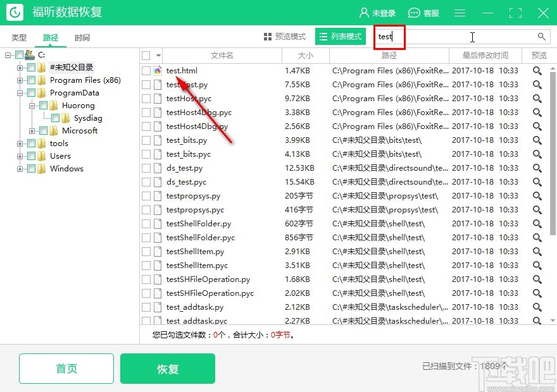
Task: Click the search magnifier in the search box
Action: (541, 37)
